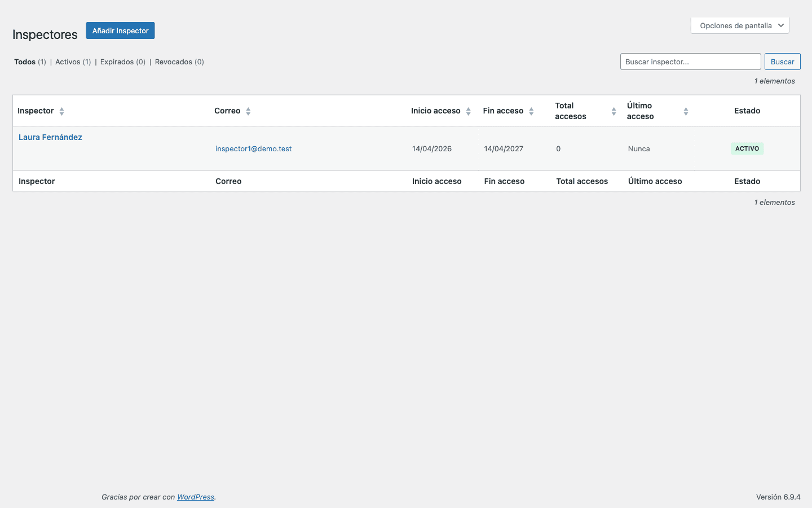
Task: Click the inspector1@demo.test email link
Action: 253,149
